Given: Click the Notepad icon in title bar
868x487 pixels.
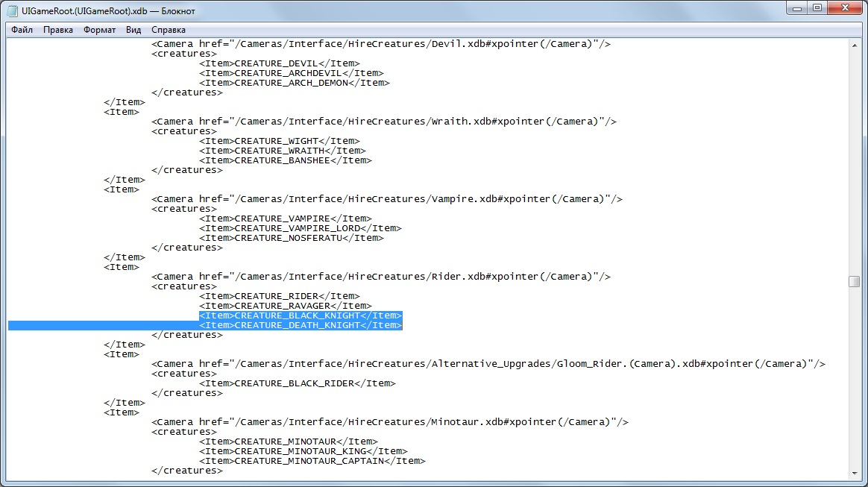Looking at the screenshot, I should tap(13, 10).
